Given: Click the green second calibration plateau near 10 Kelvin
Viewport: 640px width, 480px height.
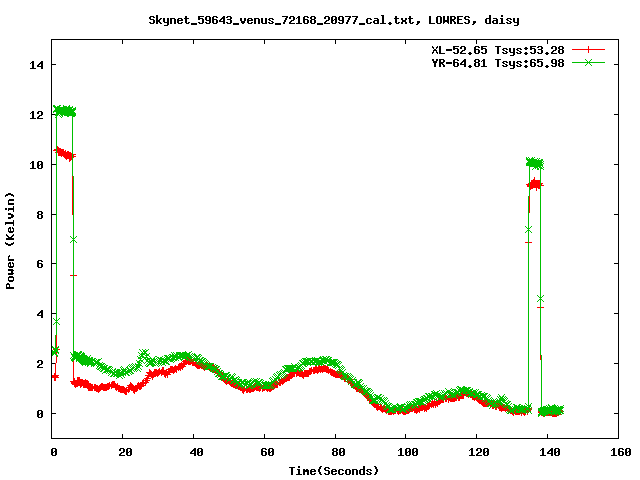Looking at the screenshot, I should [535, 164].
